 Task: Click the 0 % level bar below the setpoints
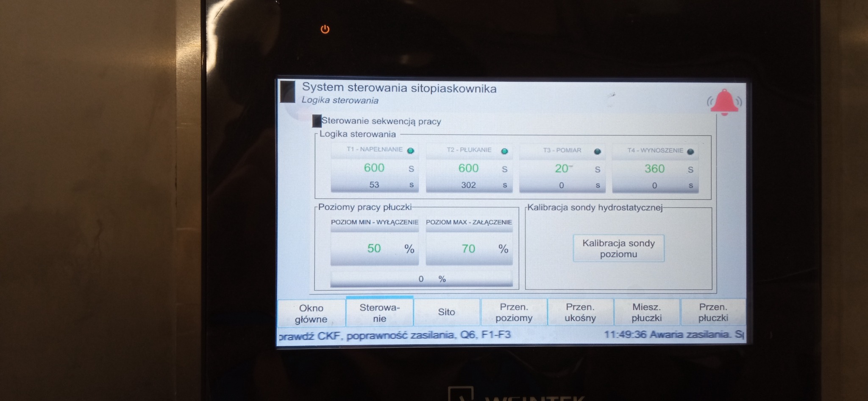[423, 279]
